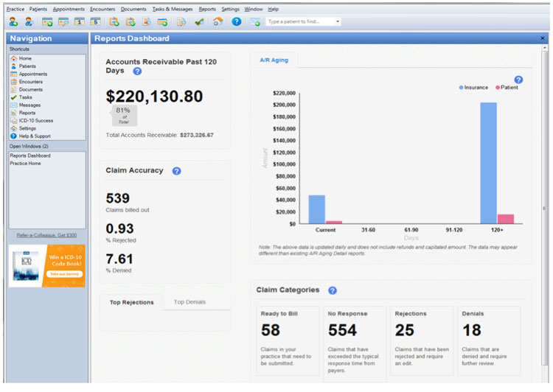Screen dimensions: 553x392
Task: Click help icon beside Accounts Receivable Past 120 Days
Action: (137, 71)
